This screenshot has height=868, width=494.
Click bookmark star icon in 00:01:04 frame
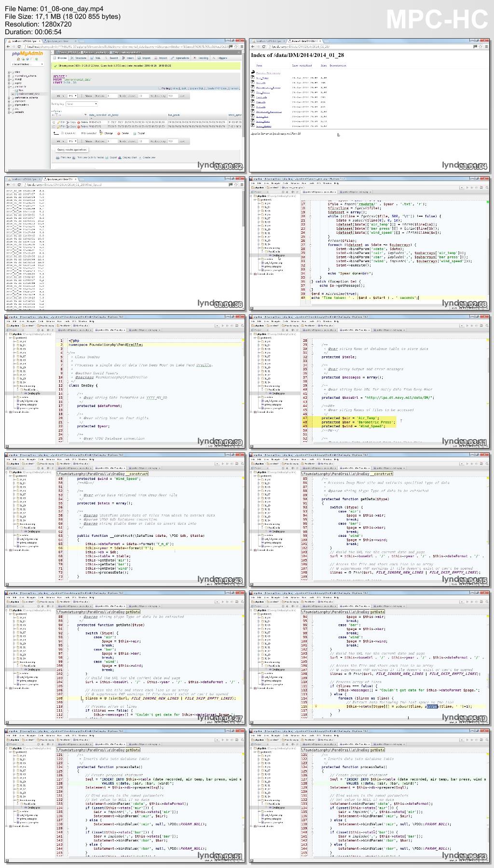(480, 46)
